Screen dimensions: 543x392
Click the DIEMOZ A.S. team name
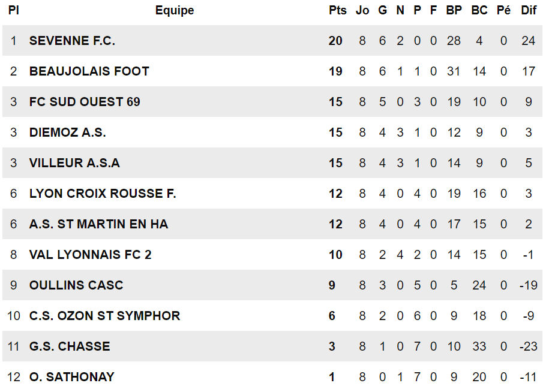point(67,132)
